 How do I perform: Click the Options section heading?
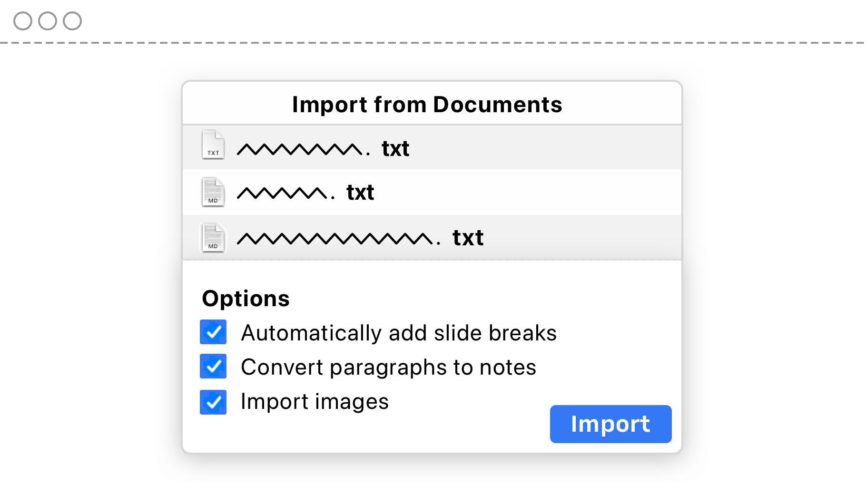tap(246, 299)
